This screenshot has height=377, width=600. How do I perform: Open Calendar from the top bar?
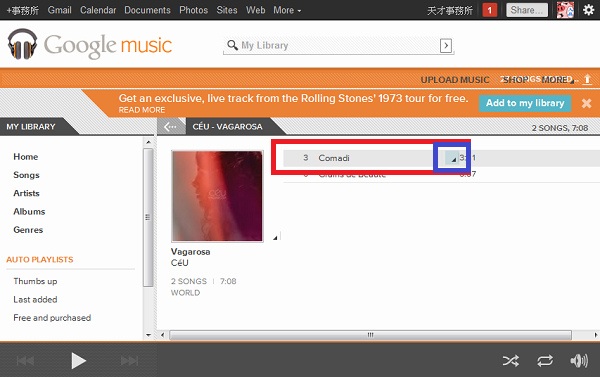coord(98,10)
